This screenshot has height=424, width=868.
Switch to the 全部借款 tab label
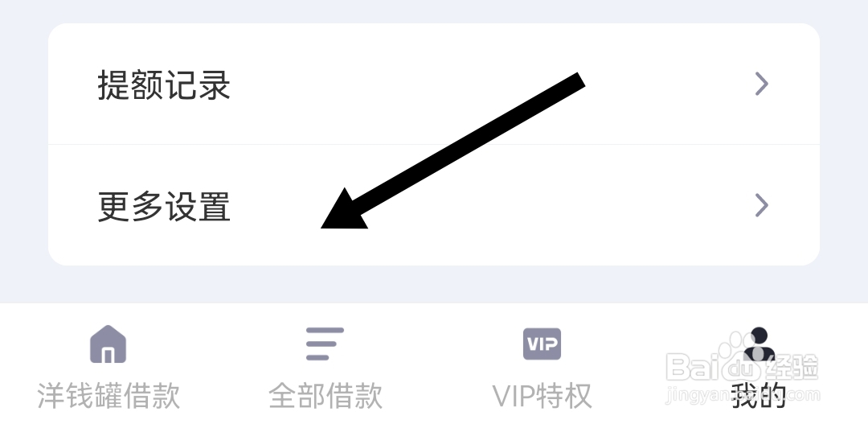tap(325, 396)
